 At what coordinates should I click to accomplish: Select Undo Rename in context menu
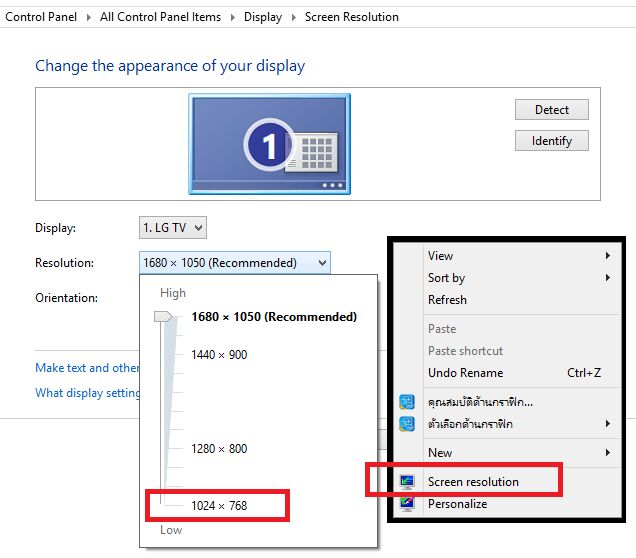point(465,373)
